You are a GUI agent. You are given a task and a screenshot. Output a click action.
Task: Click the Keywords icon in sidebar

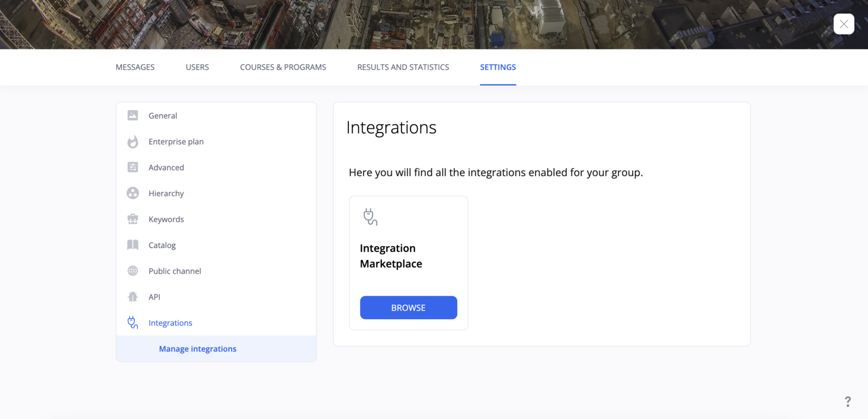point(132,219)
